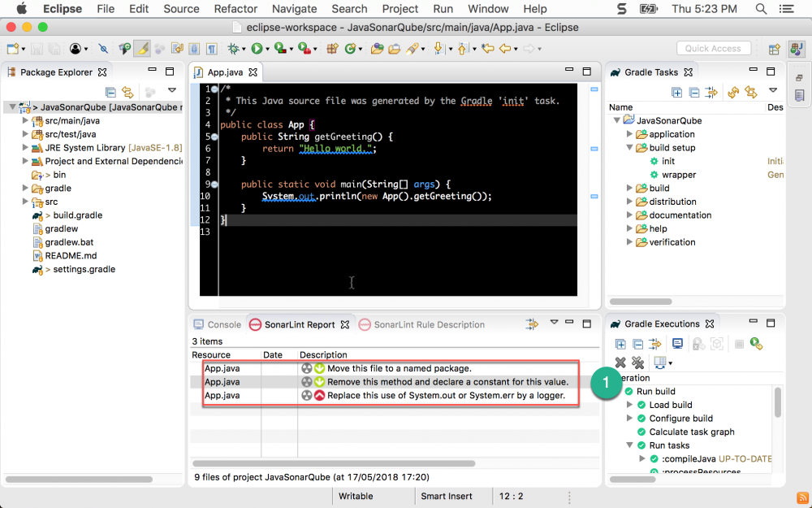Toggle Show Console in Gradle Executions
Screen dimensions: 812x508
[677, 344]
